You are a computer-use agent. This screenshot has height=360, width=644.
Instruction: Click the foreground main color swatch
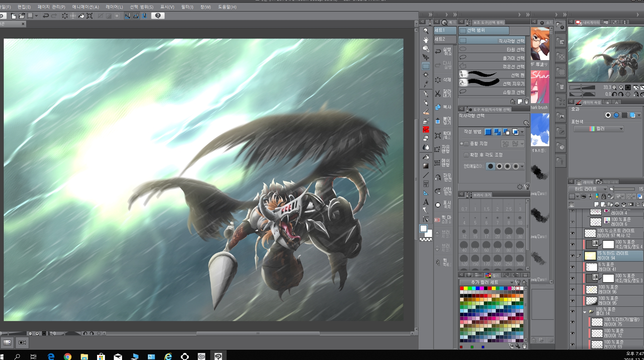click(x=424, y=229)
